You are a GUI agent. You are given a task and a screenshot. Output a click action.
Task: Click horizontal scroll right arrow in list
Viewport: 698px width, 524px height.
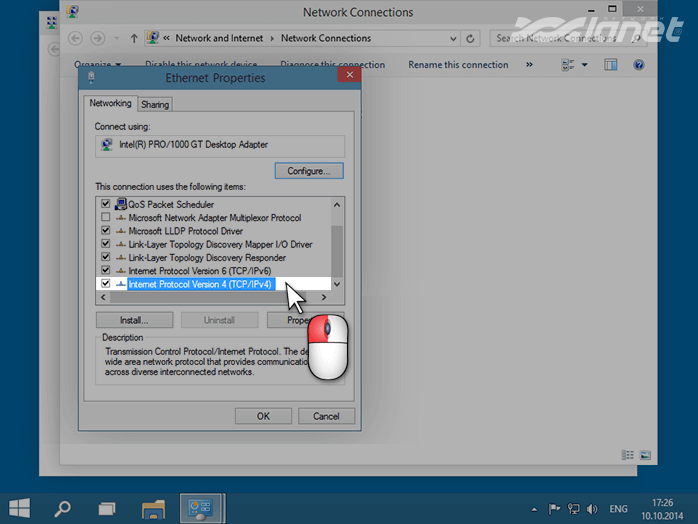(x=324, y=297)
